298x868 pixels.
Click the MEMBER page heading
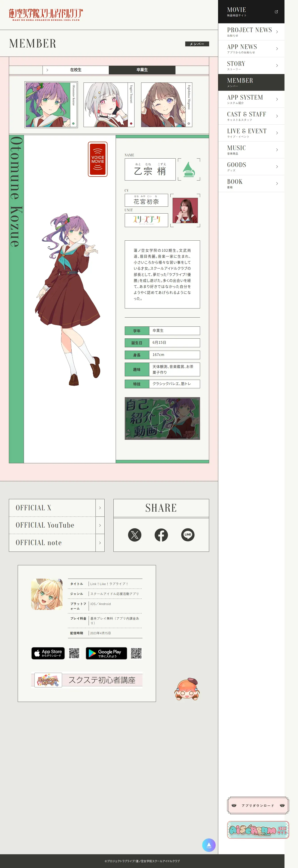[x=33, y=43]
